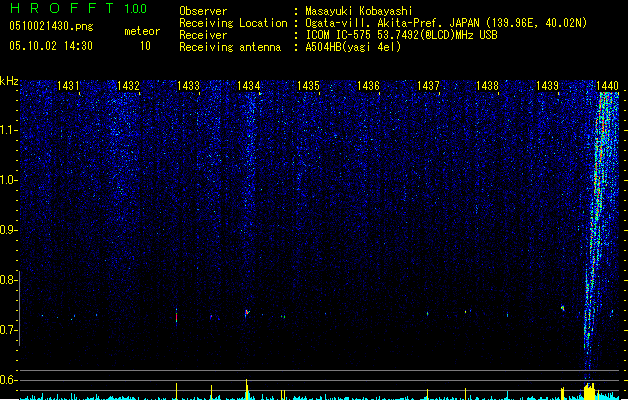Click the version number 1.00
Image resolution: width=629 pixels, height=400 pixels.
136,8
